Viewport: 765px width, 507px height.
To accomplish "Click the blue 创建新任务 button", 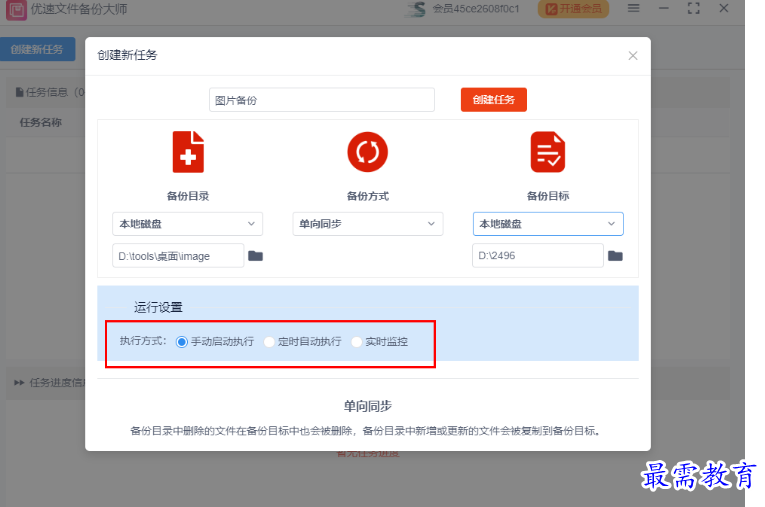I will click(37, 50).
